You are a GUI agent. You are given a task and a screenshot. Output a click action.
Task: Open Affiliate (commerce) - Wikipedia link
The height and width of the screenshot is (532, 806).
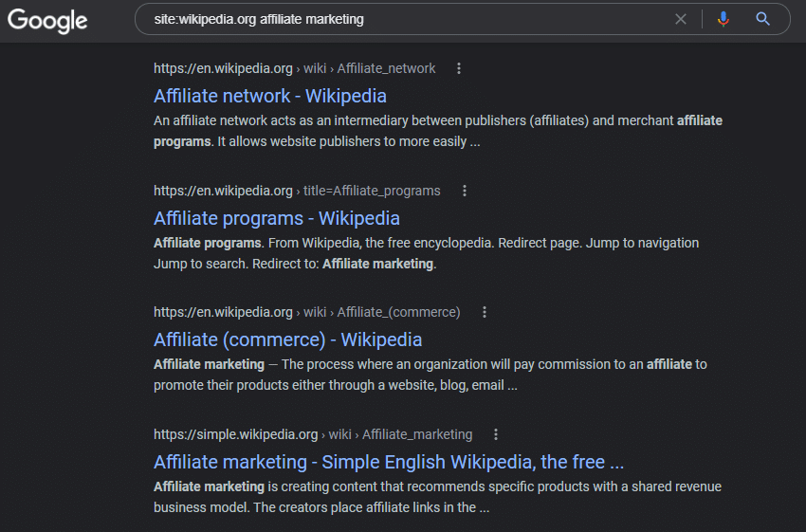click(x=288, y=339)
